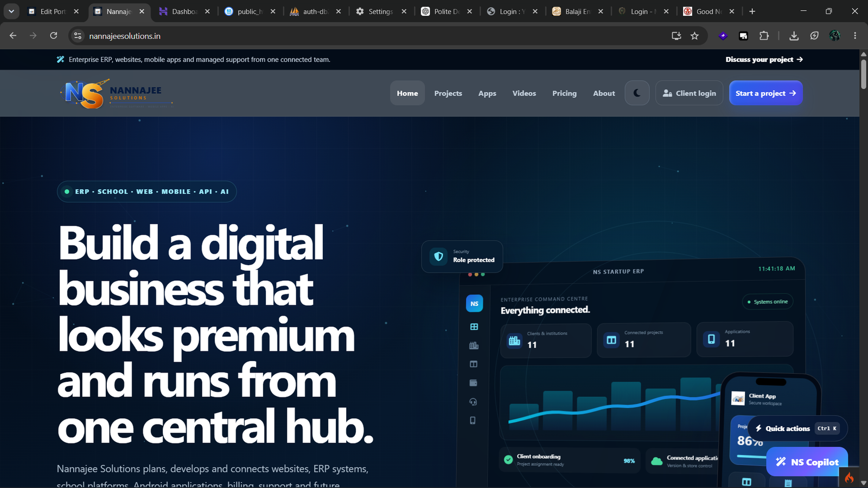This screenshot has height=488, width=868.
Task: Close the Settings tab
Action: tap(404, 11)
